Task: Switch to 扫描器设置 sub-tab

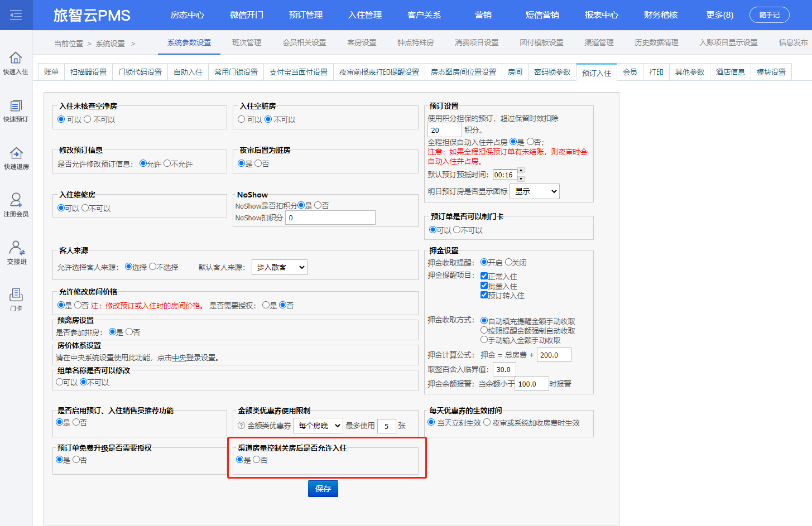Action: pos(89,72)
